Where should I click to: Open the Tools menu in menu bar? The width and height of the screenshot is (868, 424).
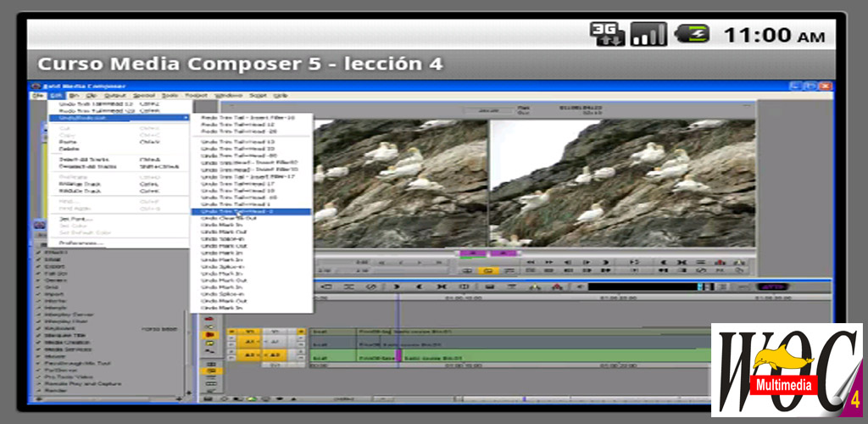pos(170,96)
